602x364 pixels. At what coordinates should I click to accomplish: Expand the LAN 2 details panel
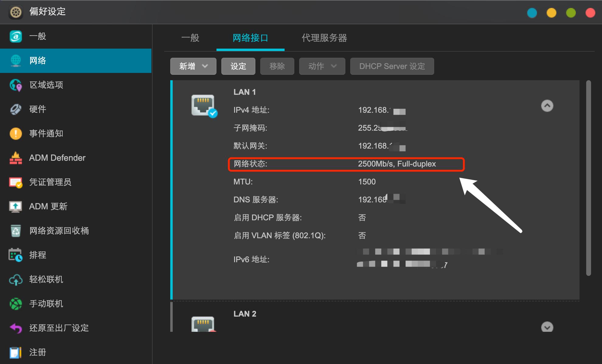547,327
